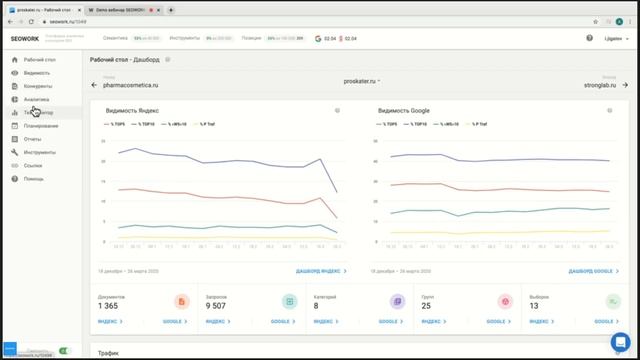
Task: Flip the green switch at sidebar bottom
Action: tap(64, 351)
